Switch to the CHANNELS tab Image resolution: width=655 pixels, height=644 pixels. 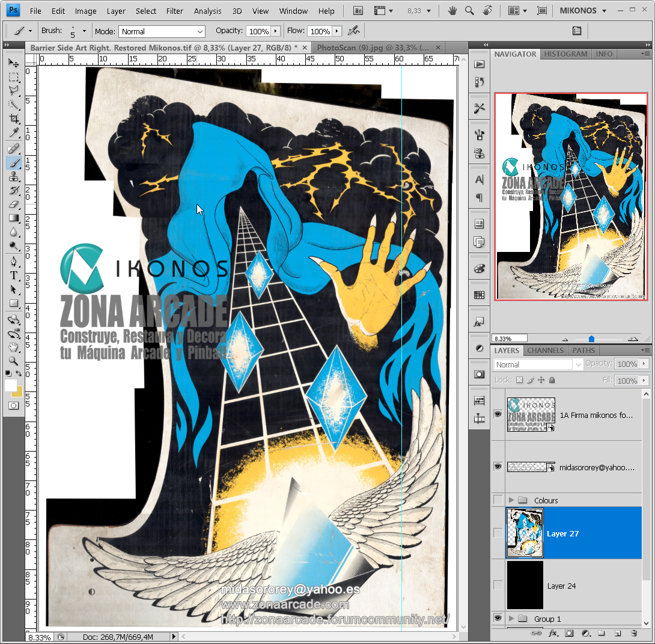(x=546, y=349)
